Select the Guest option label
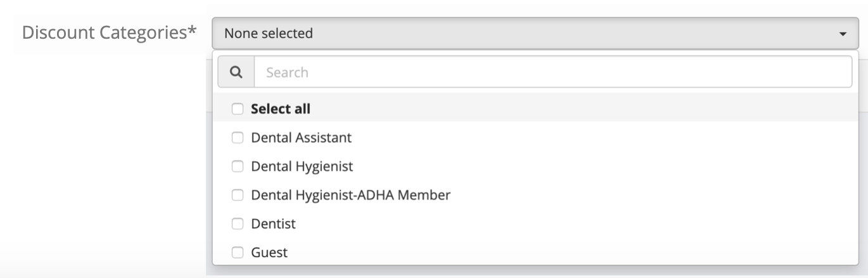This screenshot has height=278, width=868. click(269, 253)
